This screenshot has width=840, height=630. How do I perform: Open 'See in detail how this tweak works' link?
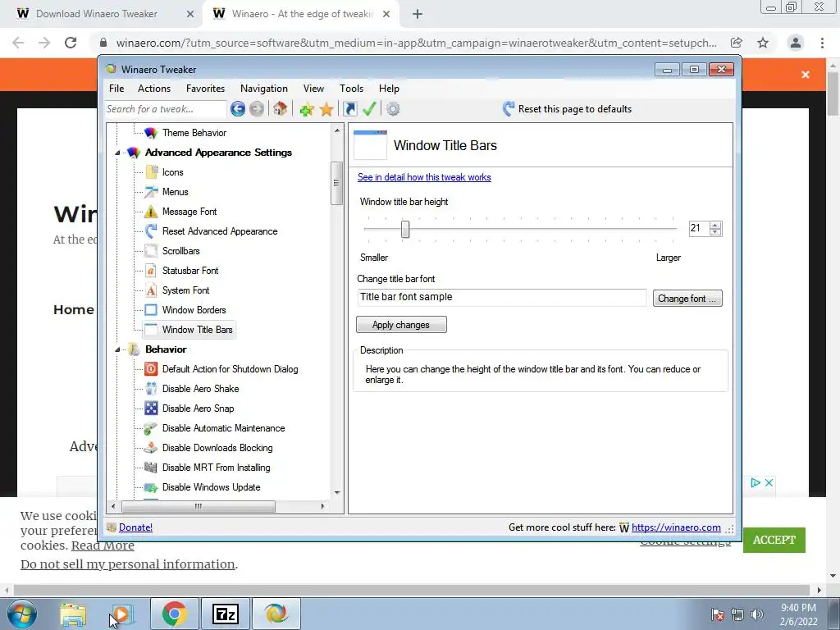click(424, 177)
